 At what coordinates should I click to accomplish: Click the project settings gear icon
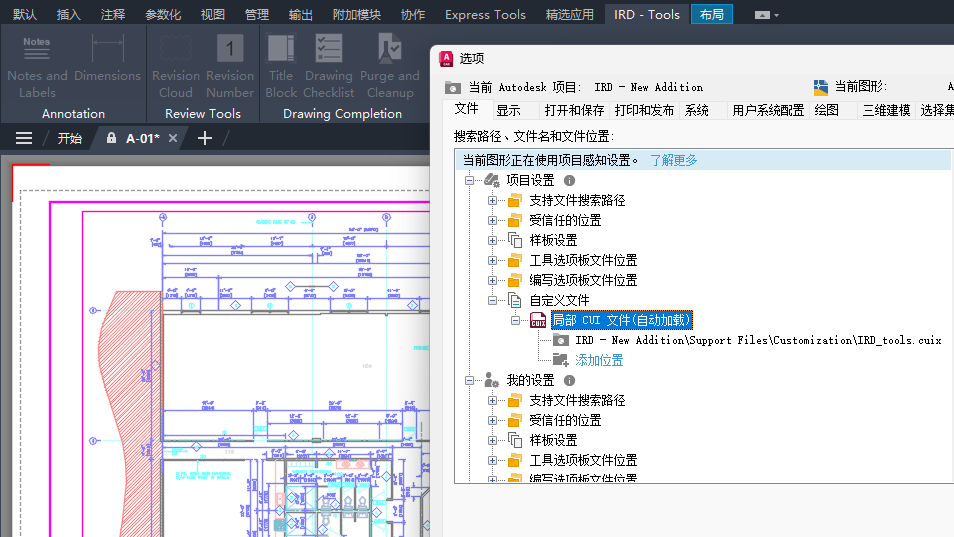492,180
